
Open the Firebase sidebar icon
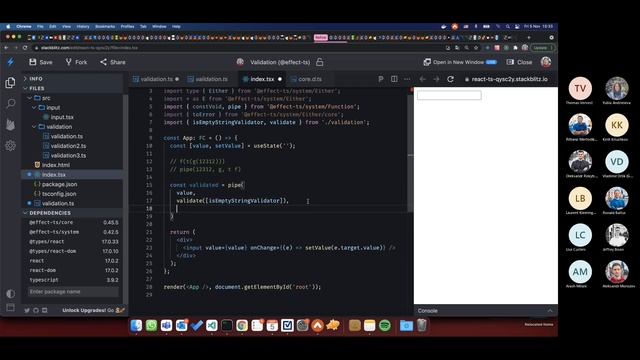point(11,124)
